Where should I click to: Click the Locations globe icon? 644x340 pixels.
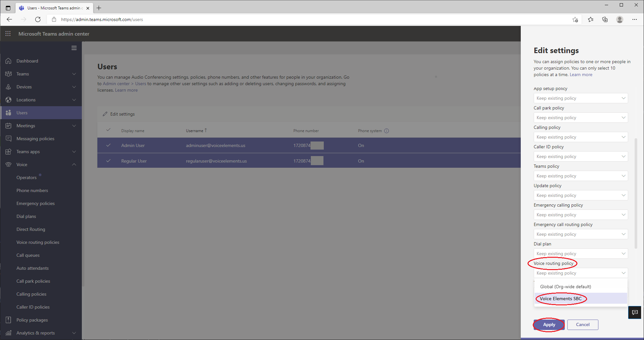pos(8,100)
